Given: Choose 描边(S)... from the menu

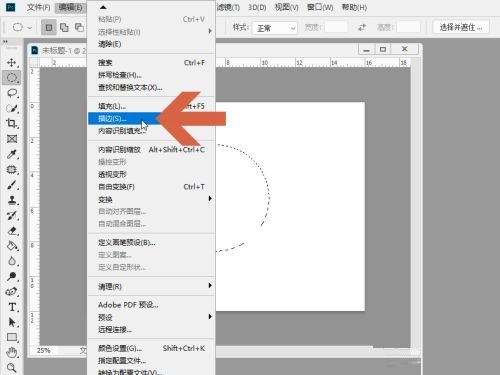Looking at the screenshot, I should point(151,119).
